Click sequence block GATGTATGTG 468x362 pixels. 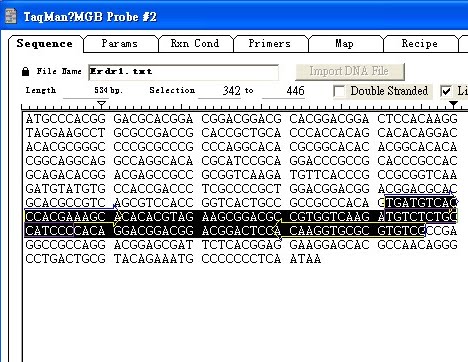coord(65,189)
